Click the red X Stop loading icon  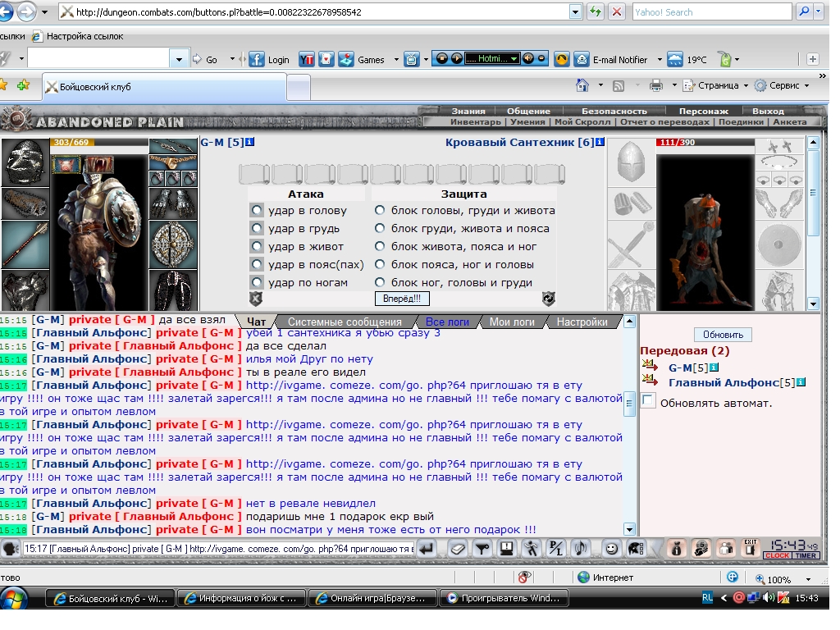(617, 11)
